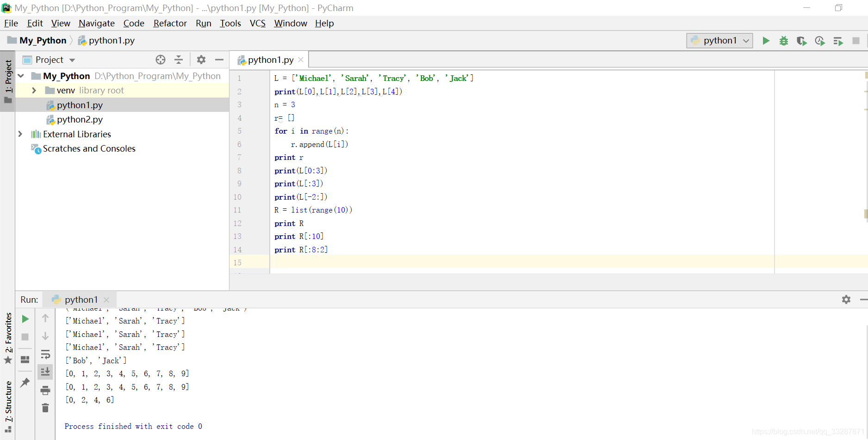The height and width of the screenshot is (440, 868).
Task: Expand the External Libraries node
Action: tap(20, 134)
